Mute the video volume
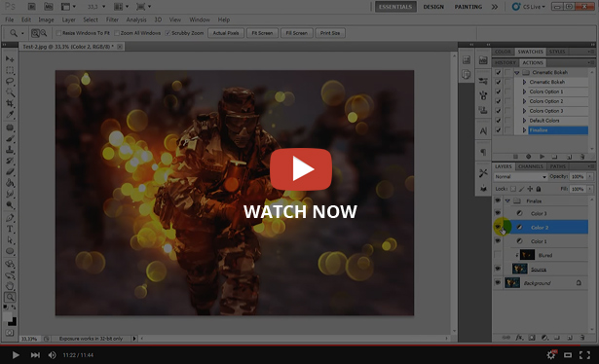Image resolution: width=599 pixels, height=364 pixels. pos(53,355)
